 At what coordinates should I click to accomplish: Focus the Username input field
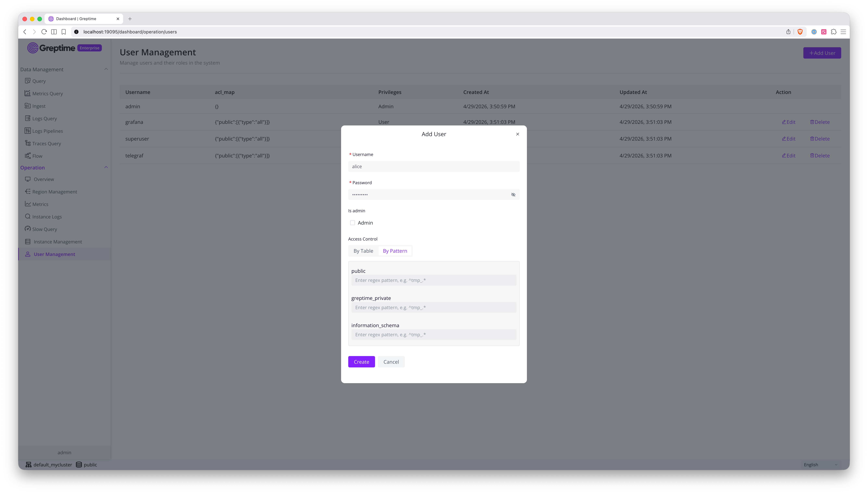[434, 167]
